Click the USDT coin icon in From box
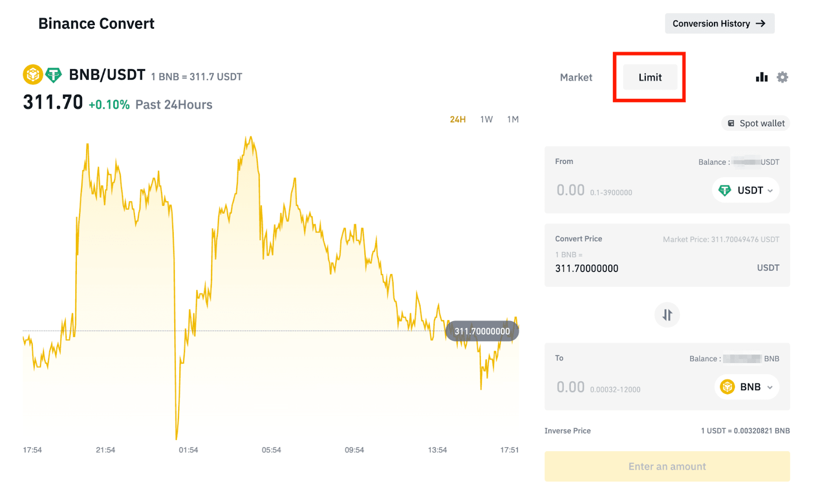This screenshot has height=504, width=820. point(725,191)
